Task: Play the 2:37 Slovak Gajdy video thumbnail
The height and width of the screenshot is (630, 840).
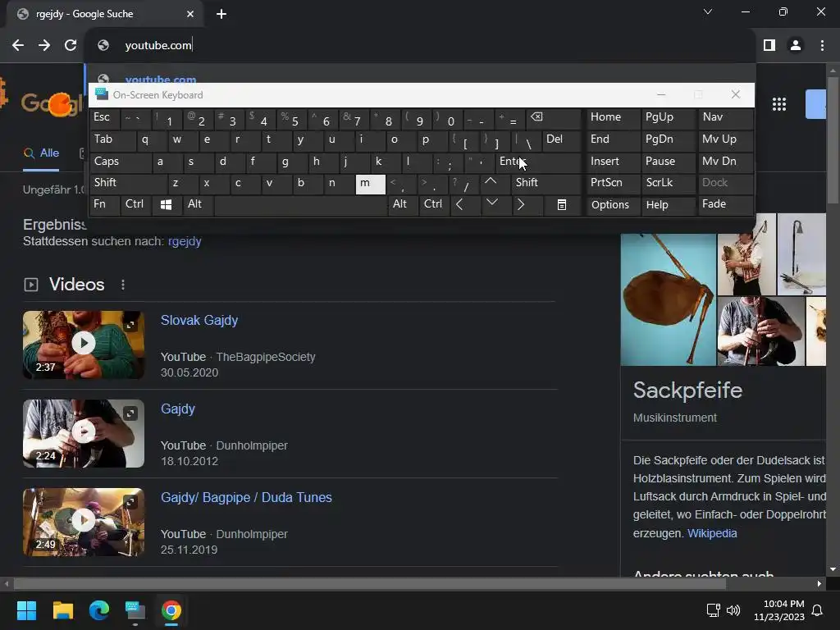Action: 84,345
